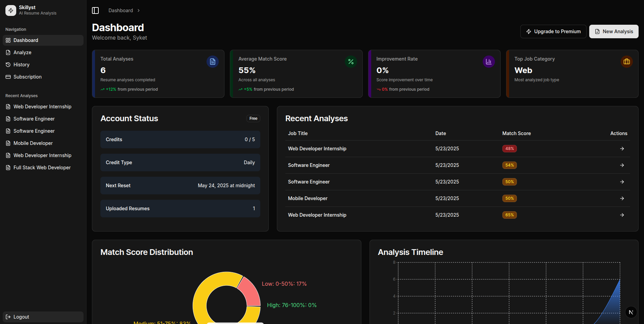
Task: Open the History clock icon in sidebar
Action: (8, 64)
